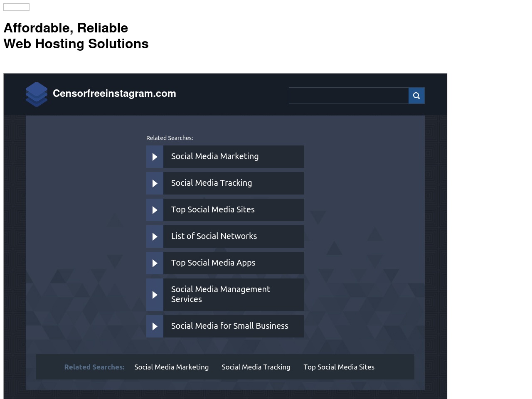Screen dimensions: 532x399
Task: Select Top Social Media Sites in the bottom bar
Action: pyautogui.click(x=339, y=367)
